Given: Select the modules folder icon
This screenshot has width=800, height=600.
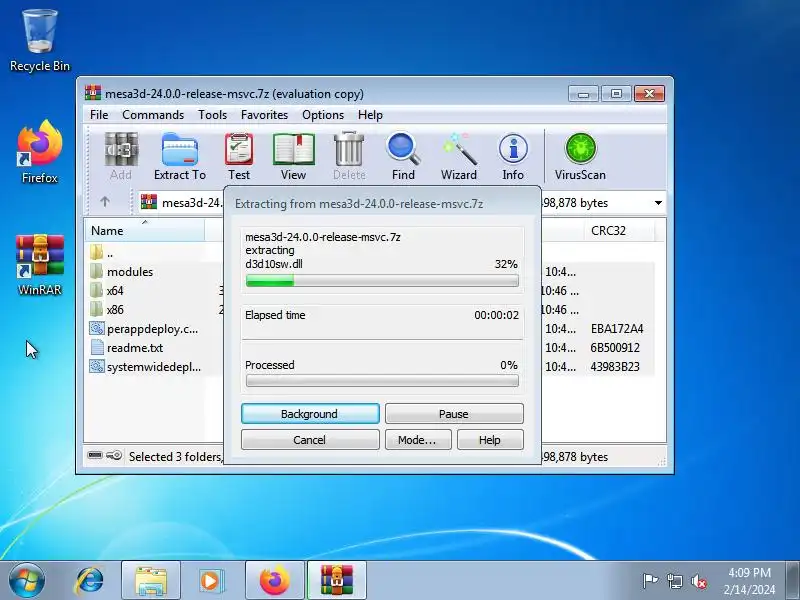Looking at the screenshot, I should pos(96,271).
